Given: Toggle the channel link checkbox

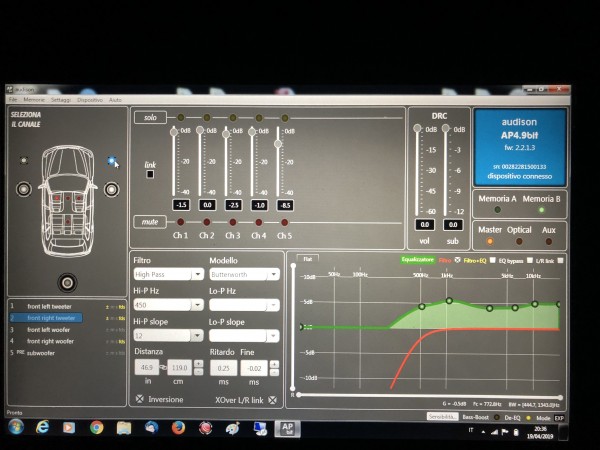Looking at the screenshot, I should click(x=150, y=174).
